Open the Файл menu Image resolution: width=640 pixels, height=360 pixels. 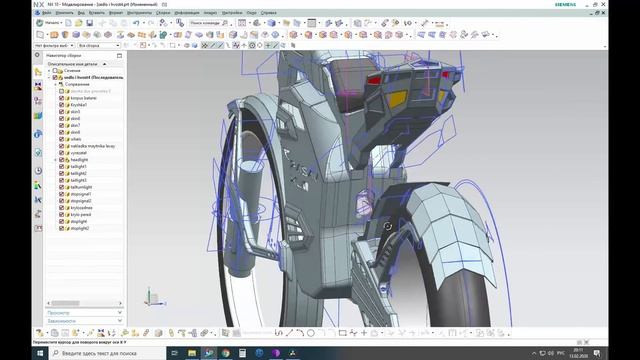[x=47, y=13]
